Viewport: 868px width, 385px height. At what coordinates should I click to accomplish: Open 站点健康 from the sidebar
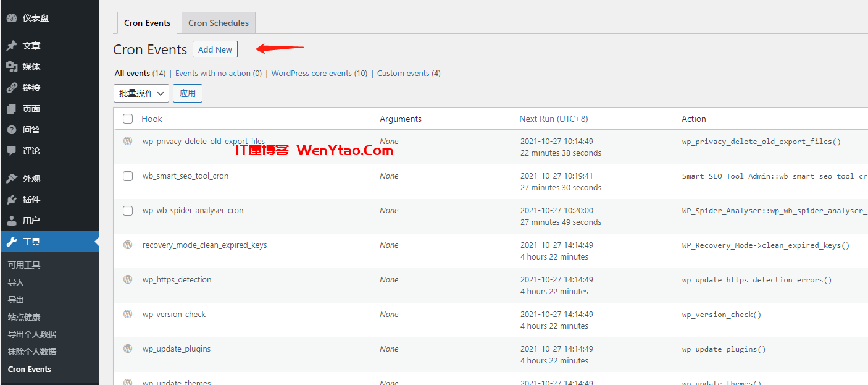tap(24, 317)
